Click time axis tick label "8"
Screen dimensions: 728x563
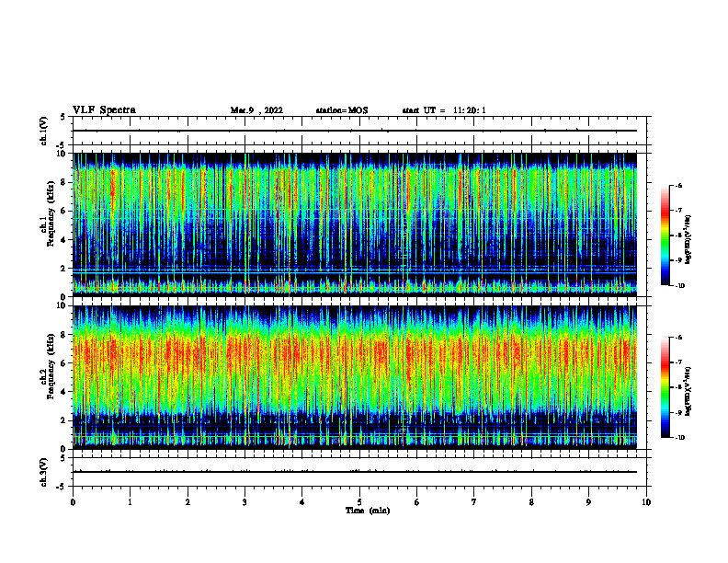(x=531, y=502)
